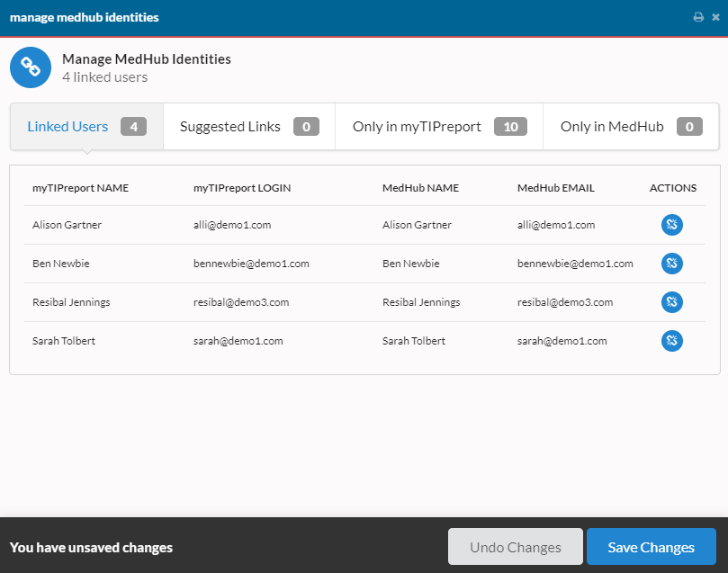728x573 pixels.
Task: Click the Undo Changes button
Action: coord(516,547)
